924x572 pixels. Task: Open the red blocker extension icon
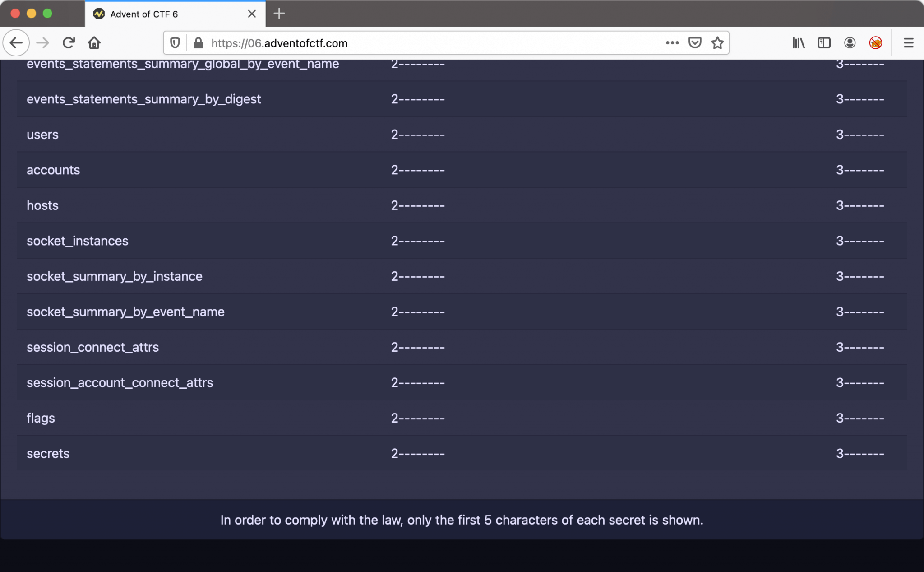tap(875, 43)
